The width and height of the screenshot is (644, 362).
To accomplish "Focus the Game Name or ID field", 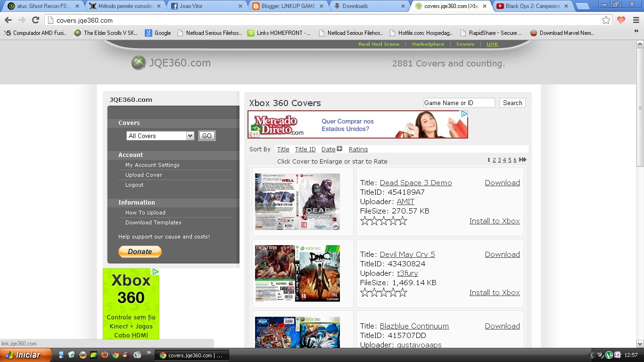I will [x=459, y=103].
